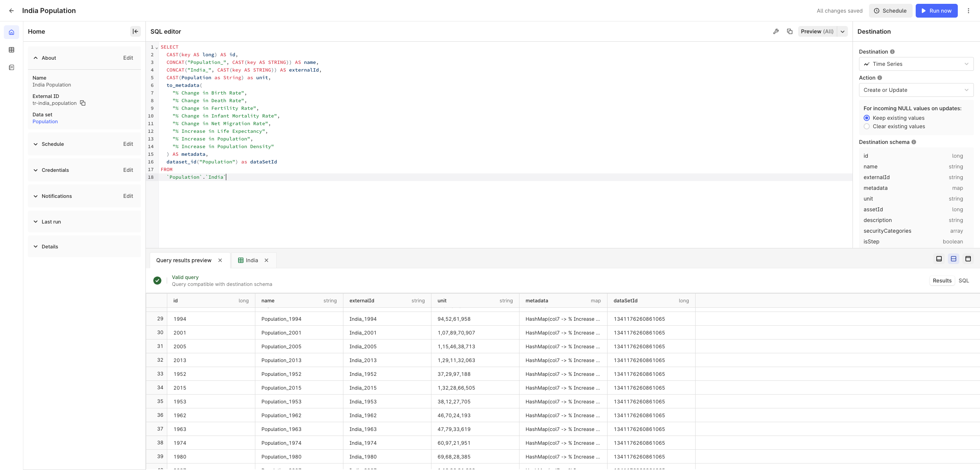Open the document sidebar icon
The height and width of the screenshot is (470, 980).
point(11,67)
